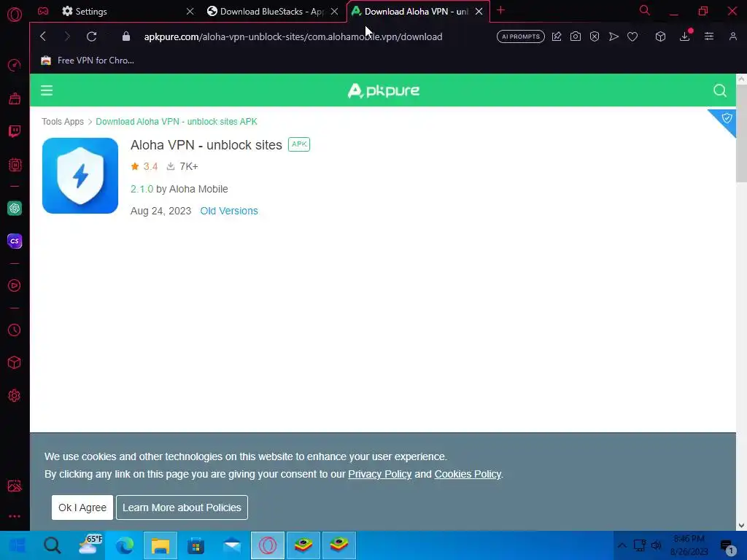The height and width of the screenshot is (560, 747).
Task: Open the Opera menu logo
Action: coord(15,15)
